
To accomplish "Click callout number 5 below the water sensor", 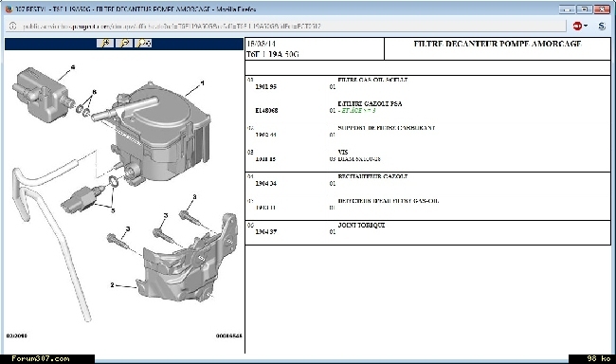I will (x=113, y=210).
